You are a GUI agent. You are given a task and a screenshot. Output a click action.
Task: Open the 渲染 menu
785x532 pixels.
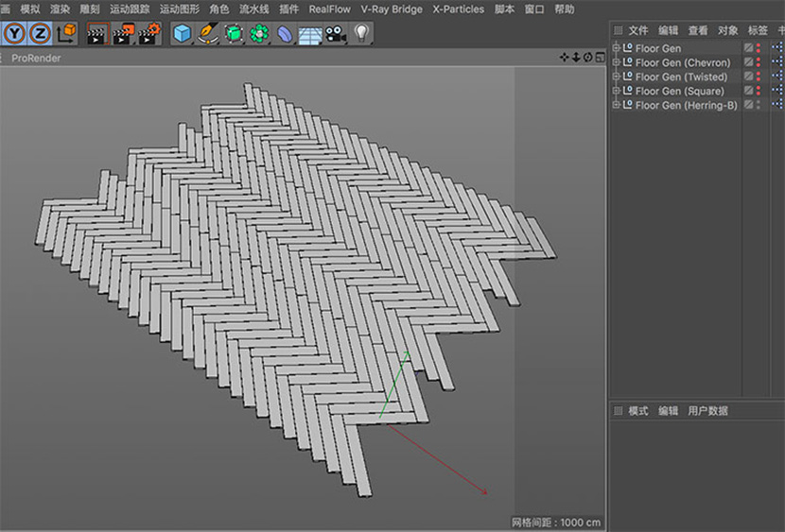pyautogui.click(x=60, y=9)
